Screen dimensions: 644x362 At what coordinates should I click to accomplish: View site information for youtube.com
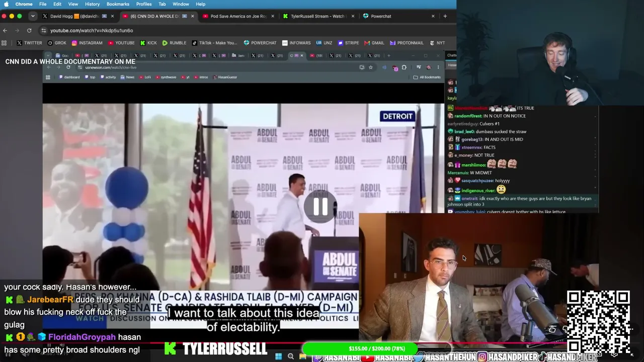44,31
